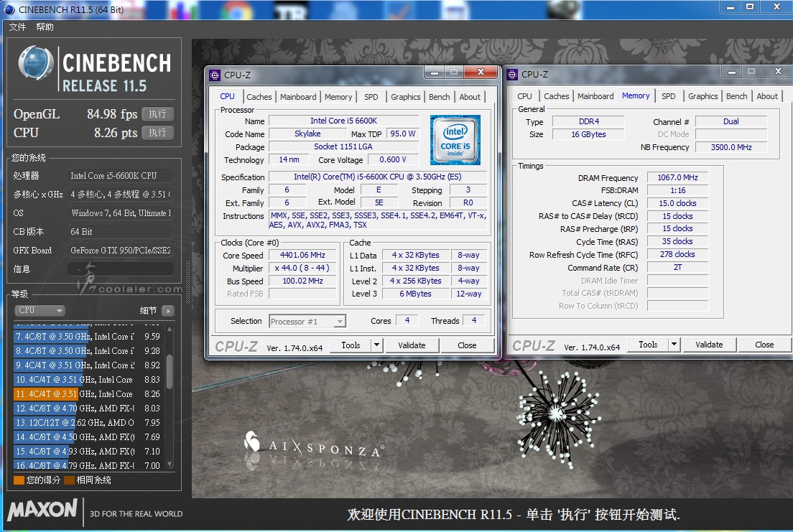
Task: Click the DRAM Frequency value 1067.0 MHz
Action: coord(677,177)
